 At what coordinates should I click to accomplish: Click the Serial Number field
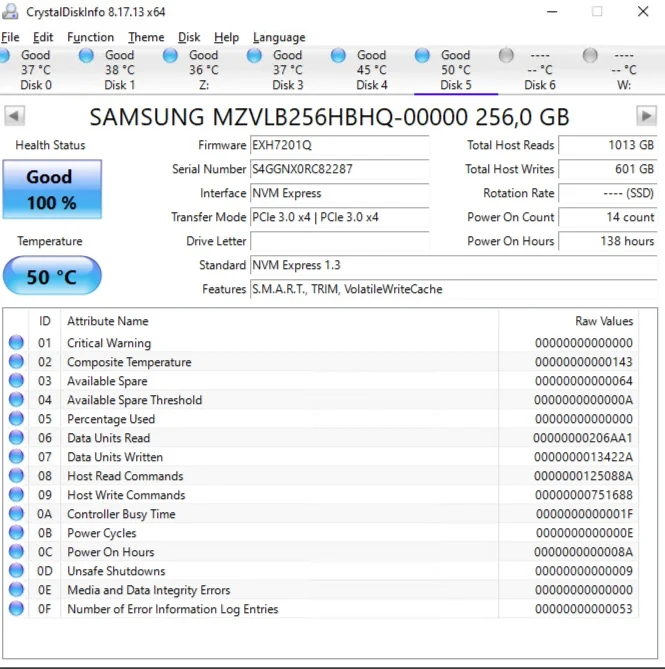[340, 169]
